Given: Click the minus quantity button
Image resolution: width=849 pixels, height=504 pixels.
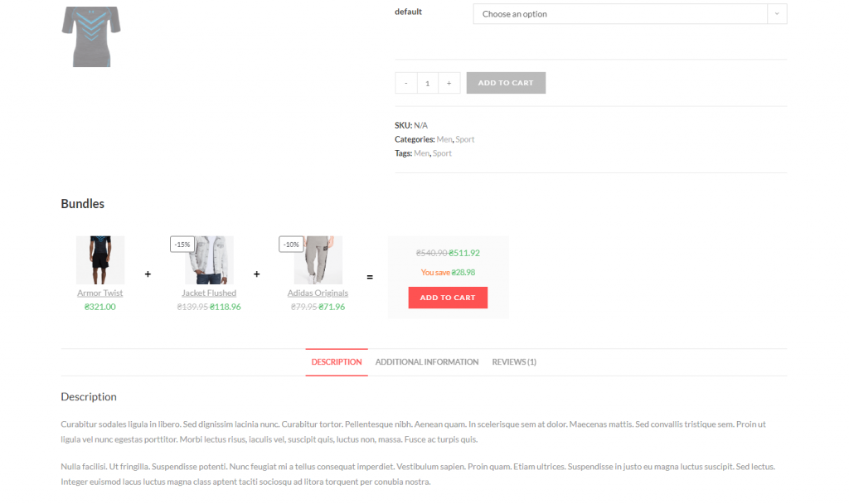Looking at the screenshot, I should coord(405,82).
